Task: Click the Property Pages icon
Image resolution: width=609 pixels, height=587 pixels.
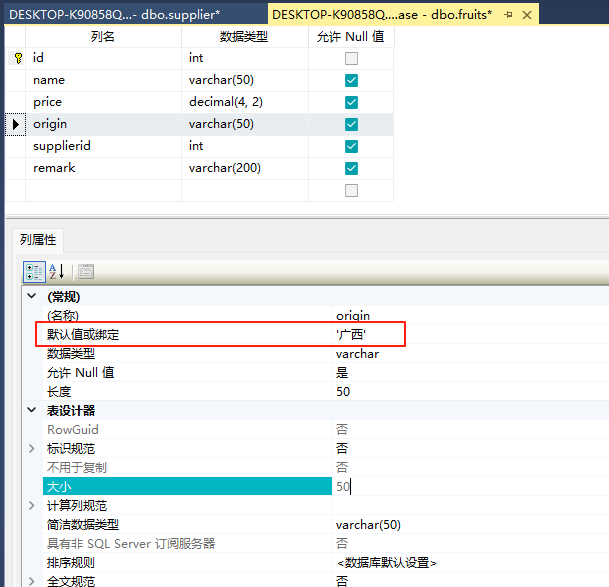Action: (x=86, y=271)
